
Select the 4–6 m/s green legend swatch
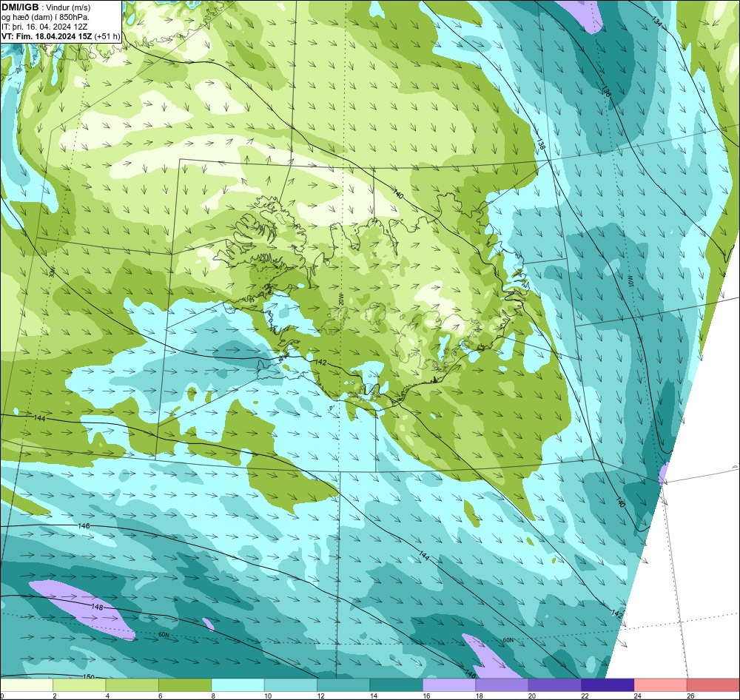pyautogui.click(x=132, y=684)
